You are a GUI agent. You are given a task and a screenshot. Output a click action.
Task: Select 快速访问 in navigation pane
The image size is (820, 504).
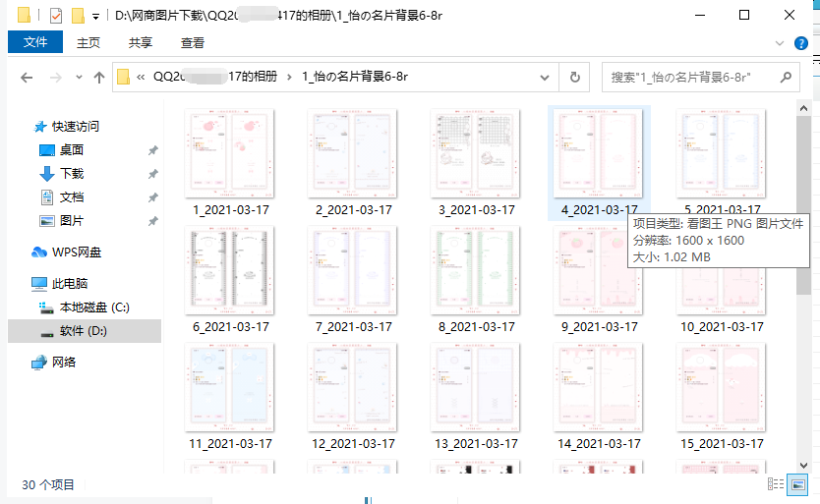(x=76, y=126)
